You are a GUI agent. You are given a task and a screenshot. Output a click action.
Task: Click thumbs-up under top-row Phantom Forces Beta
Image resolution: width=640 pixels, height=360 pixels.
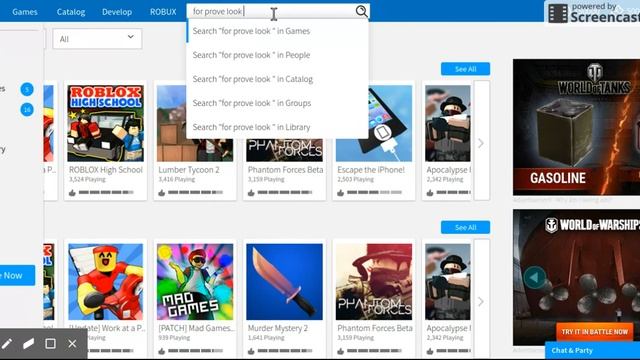click(251, 192)
